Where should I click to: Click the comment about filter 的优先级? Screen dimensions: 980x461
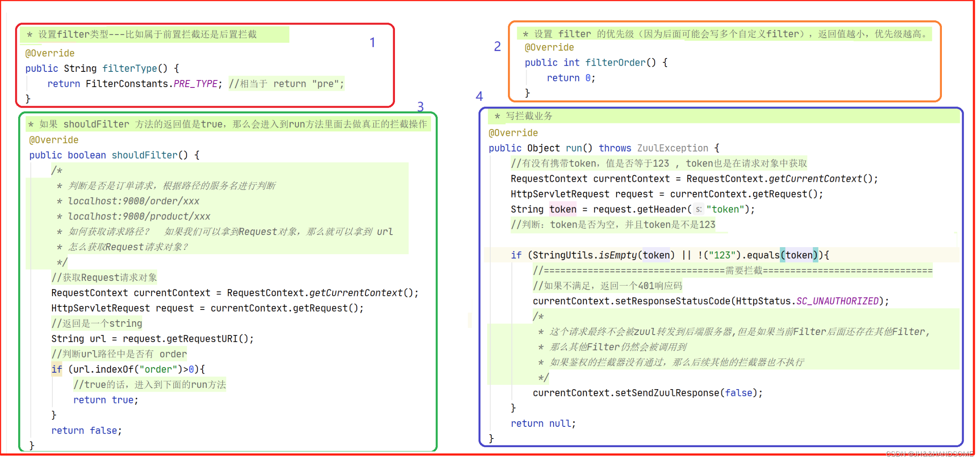pyautogui.click(x=730, y=34)
